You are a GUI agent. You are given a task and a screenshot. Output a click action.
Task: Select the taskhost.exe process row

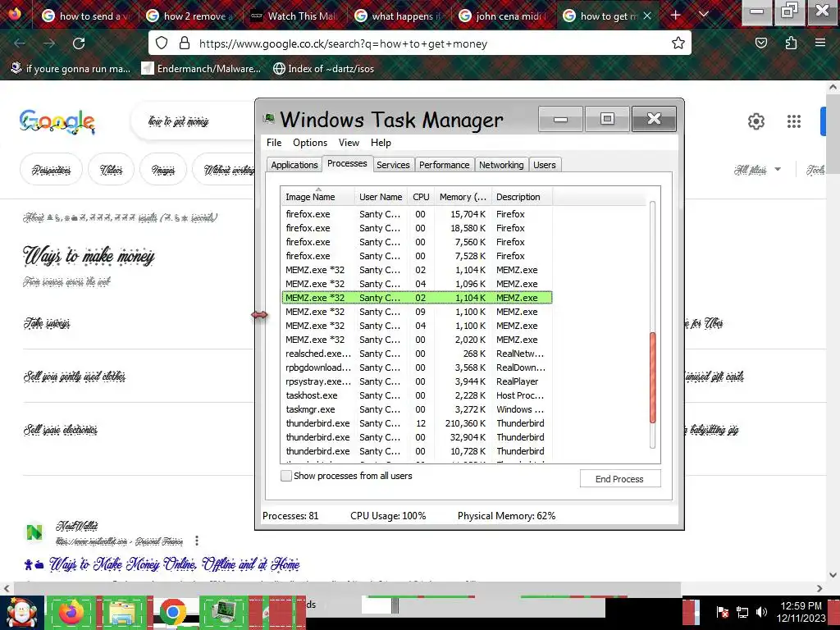point(417,395)
